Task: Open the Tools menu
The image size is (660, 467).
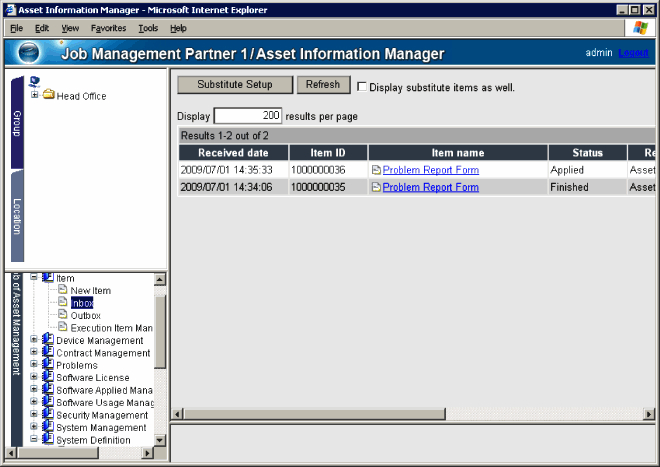Action: point(148,28)
